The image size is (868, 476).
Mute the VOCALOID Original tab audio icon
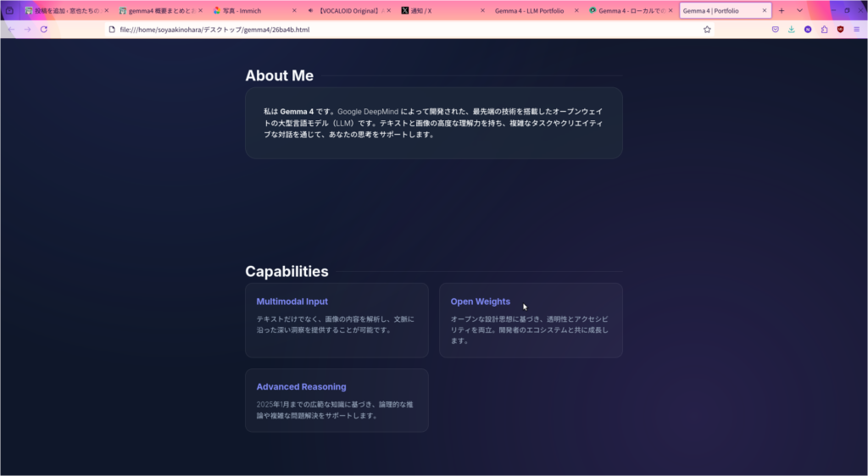(x=311, y=10)
